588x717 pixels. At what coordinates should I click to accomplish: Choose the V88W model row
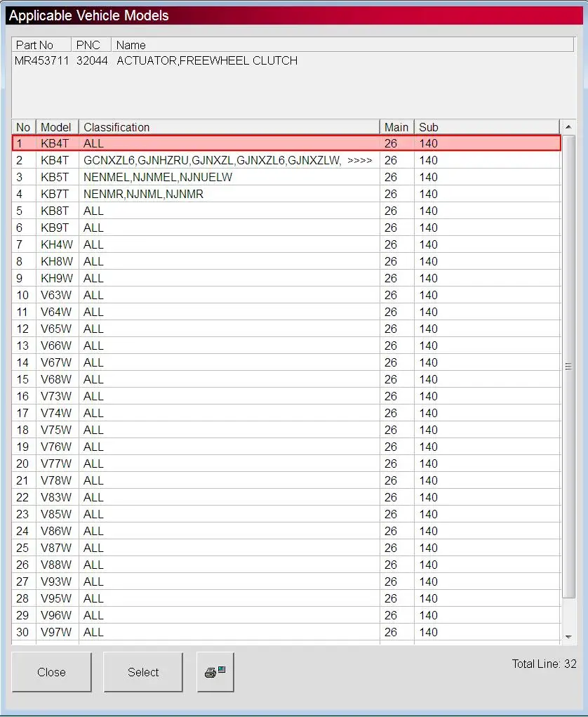pyautogui.click(x=286, y=565)
